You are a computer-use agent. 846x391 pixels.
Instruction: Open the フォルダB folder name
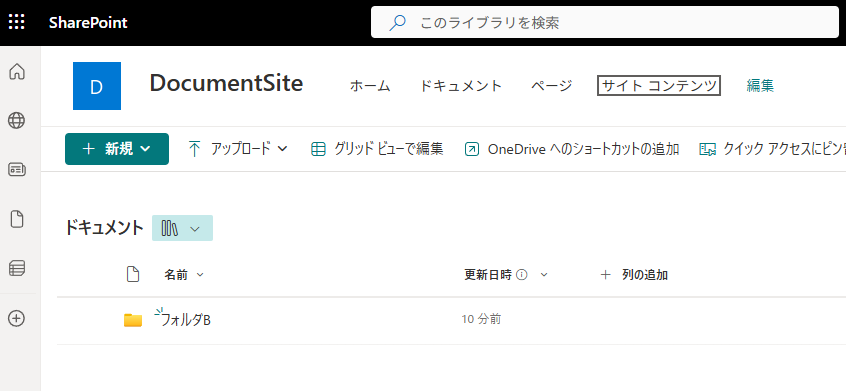click(x=186, y=320)
